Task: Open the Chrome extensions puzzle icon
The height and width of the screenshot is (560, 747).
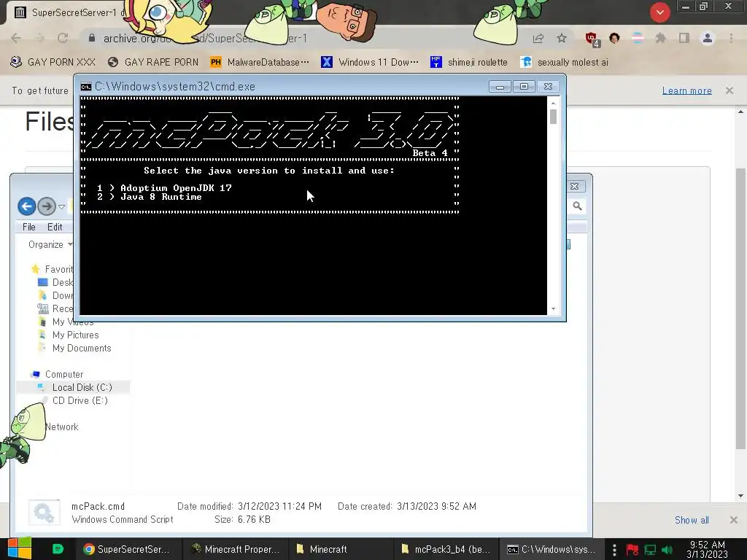Action: (660, 38)
